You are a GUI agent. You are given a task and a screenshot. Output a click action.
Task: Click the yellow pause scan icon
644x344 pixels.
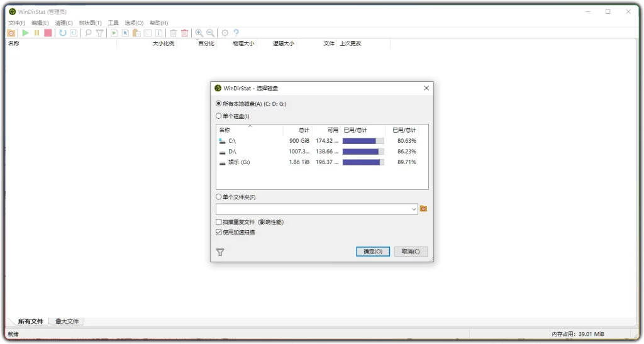pos(36,33)
